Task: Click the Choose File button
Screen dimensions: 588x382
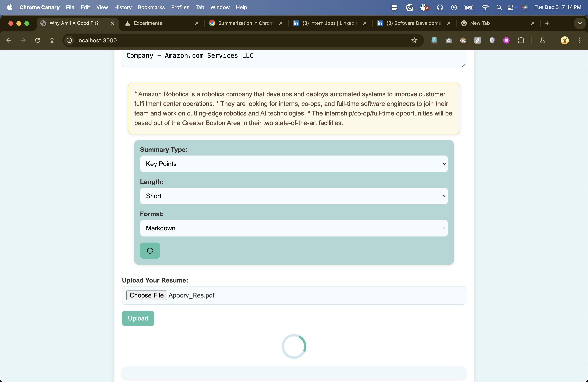Action: tap(147, 295)
